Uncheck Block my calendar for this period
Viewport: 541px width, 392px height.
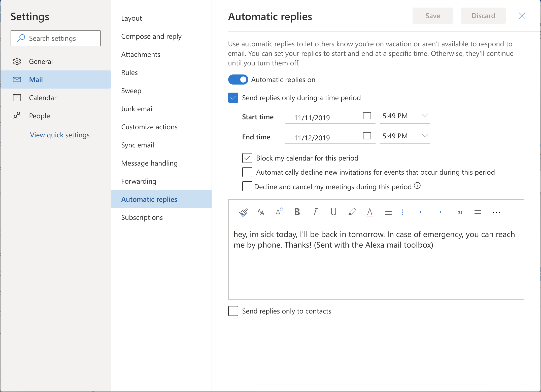(247, 158)
